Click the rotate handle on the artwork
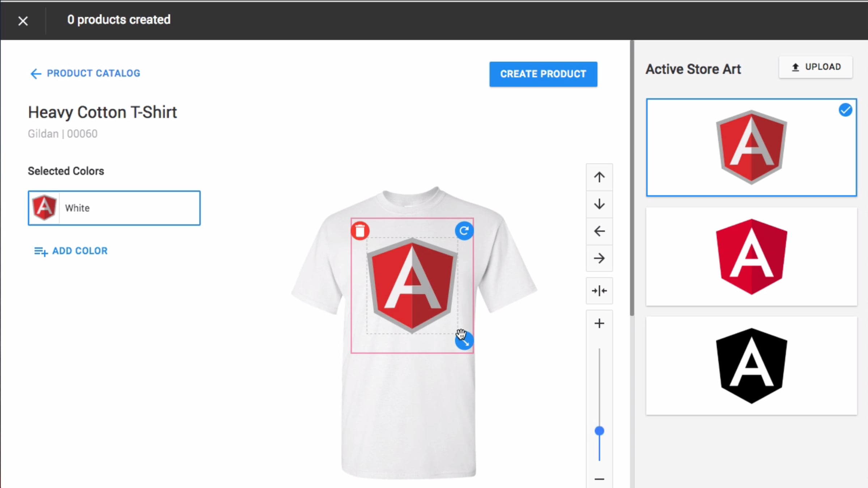 tap(464, 231)
